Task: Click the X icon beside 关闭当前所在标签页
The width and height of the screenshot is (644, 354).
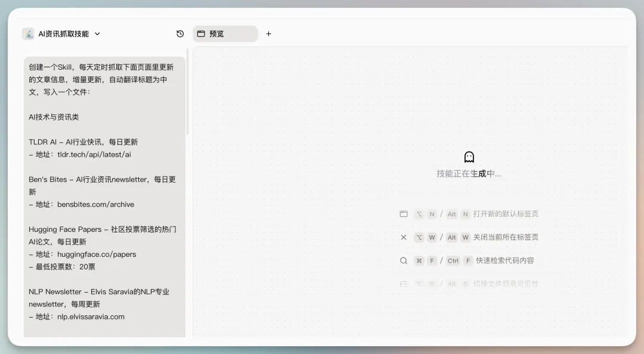Action: tap(403, 237)
